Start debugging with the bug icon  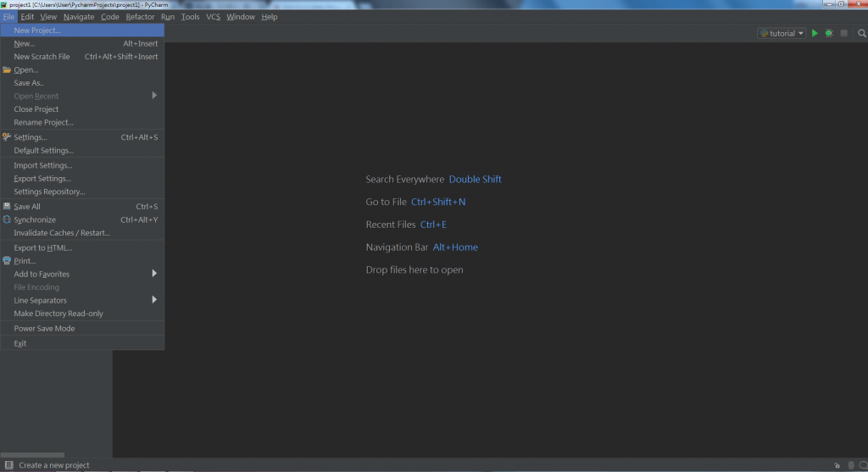pos(829,33)
